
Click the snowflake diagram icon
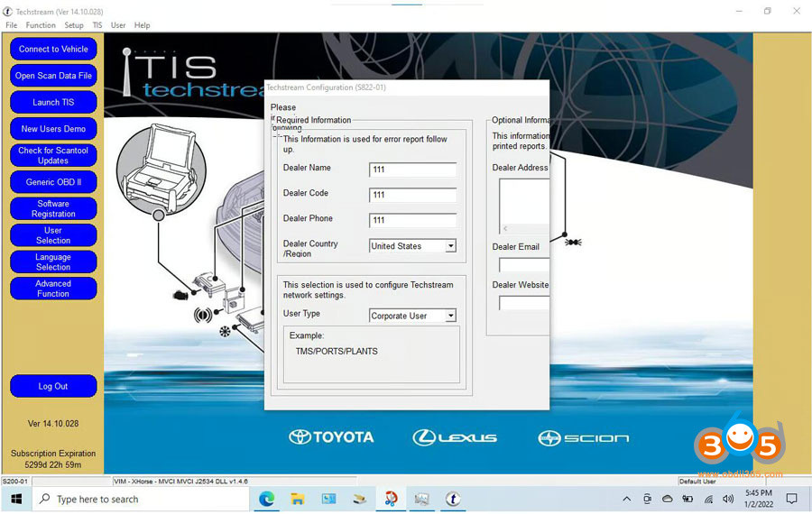coord(225,331)
